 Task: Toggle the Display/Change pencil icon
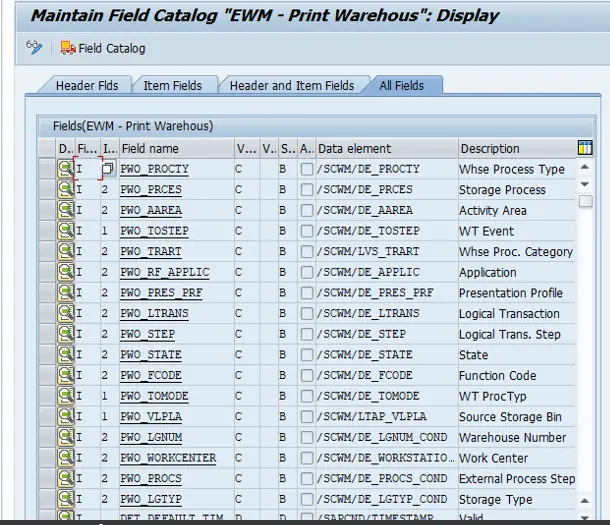pos(34,47)
